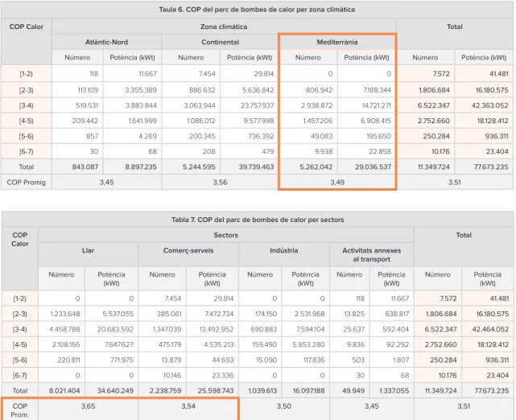Click cell value 20.683.592
The image size is (516, 420).
(x=115, y=329)
